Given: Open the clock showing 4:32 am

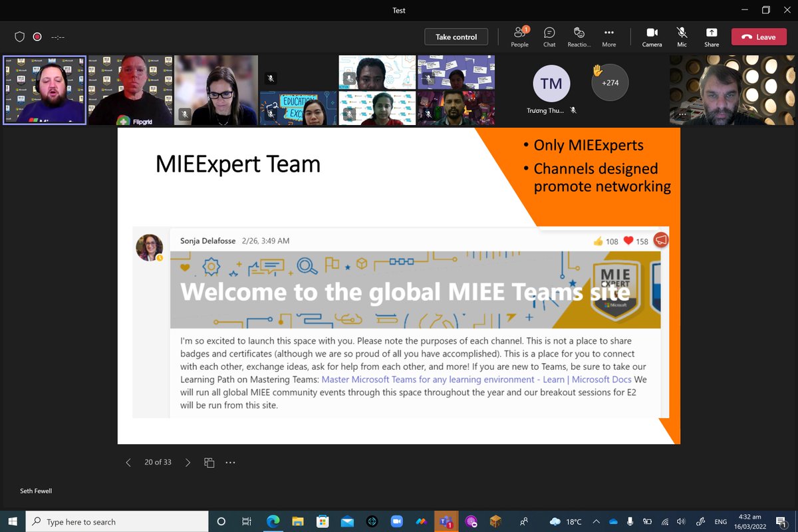Looking at the screenshot, I should pos(749,521).
